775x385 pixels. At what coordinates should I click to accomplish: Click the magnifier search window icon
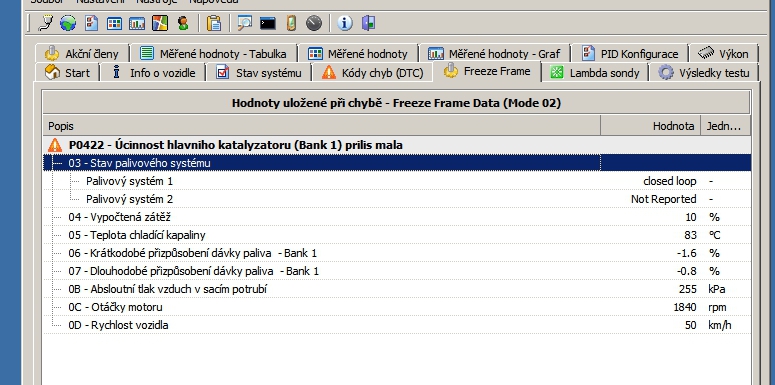(244, 23)
